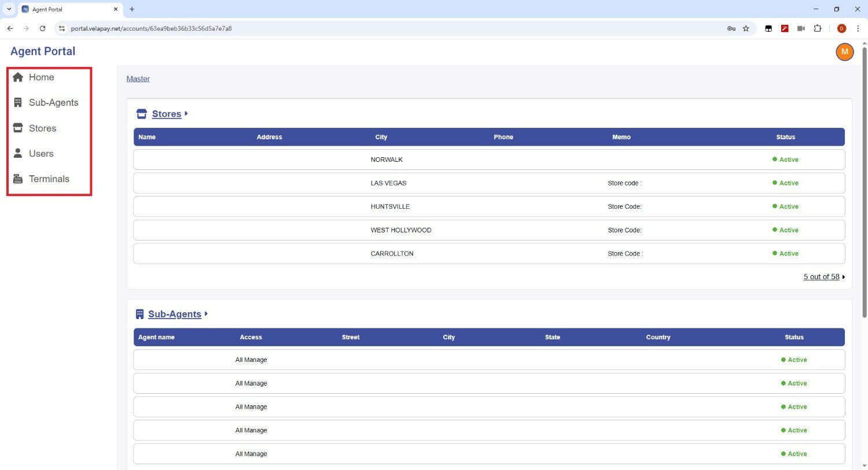Click the Users person icon in sidebar
868x470 pixels.
pyautogui.click(x=18, y=154)
